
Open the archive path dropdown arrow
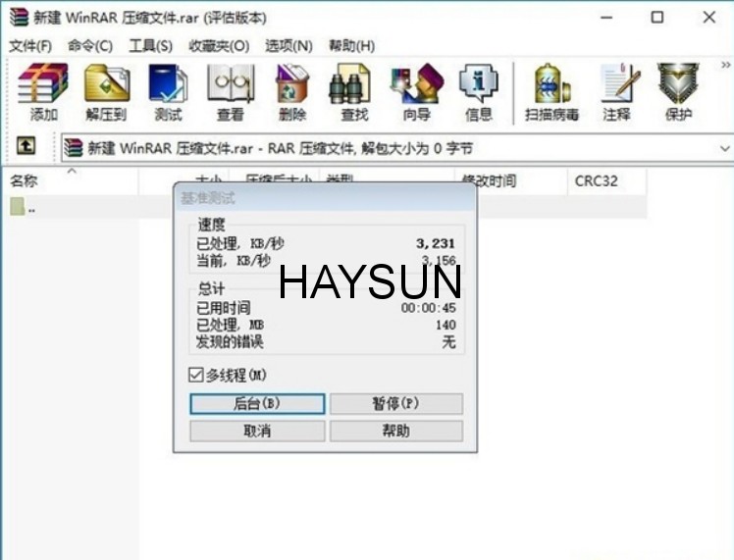[x=724, y=149]
